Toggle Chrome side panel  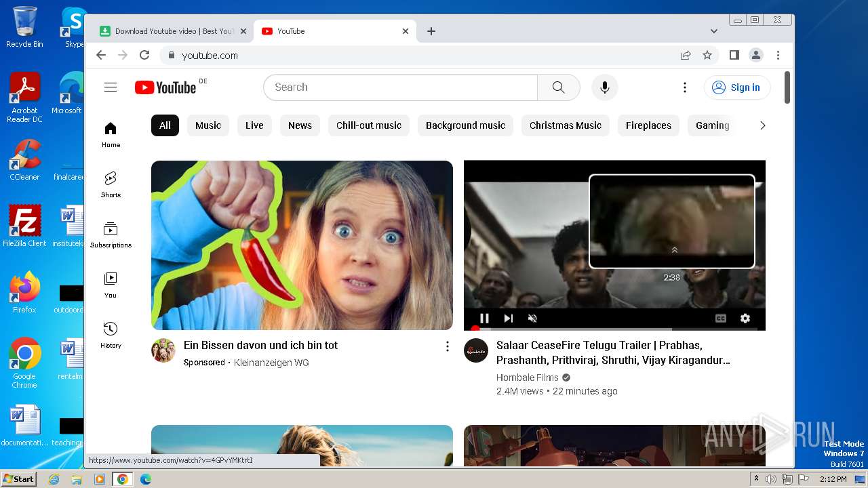(734, 55)
